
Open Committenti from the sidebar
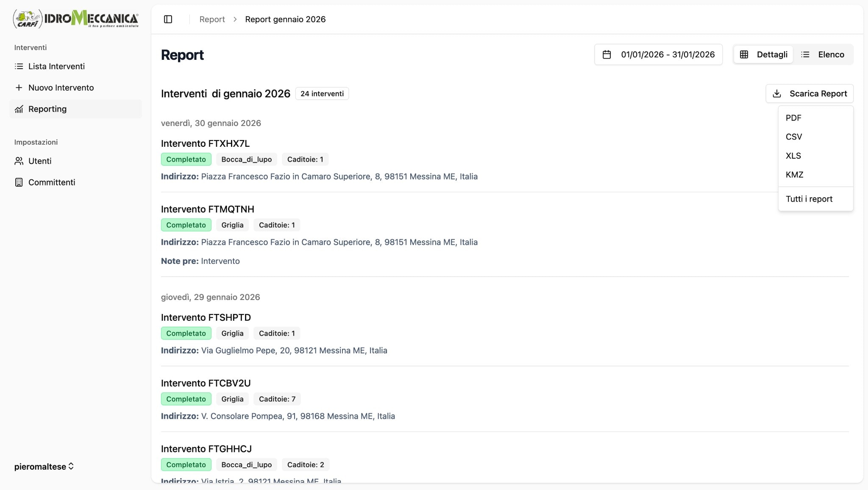[x=51, y=182]
